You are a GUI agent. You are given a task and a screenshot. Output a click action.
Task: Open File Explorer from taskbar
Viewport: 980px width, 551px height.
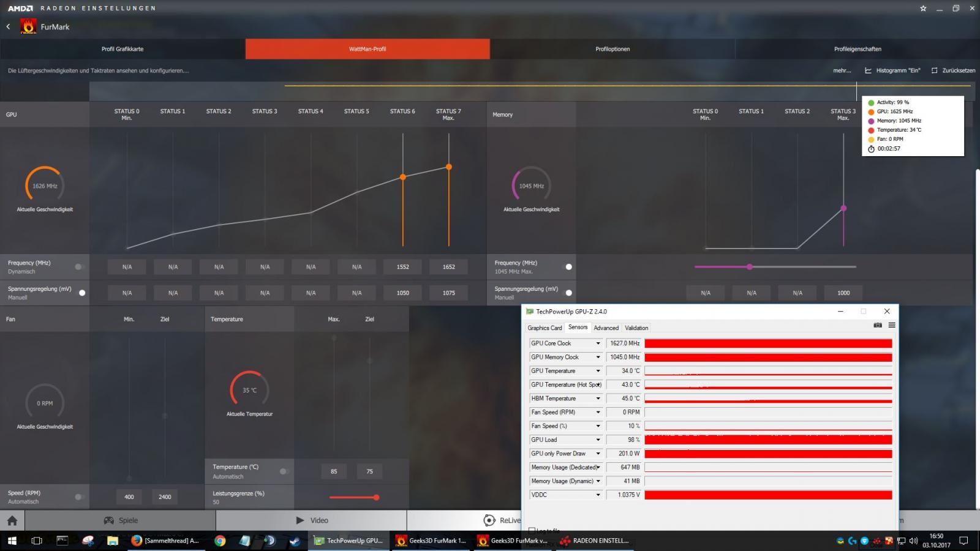[113, 541]
